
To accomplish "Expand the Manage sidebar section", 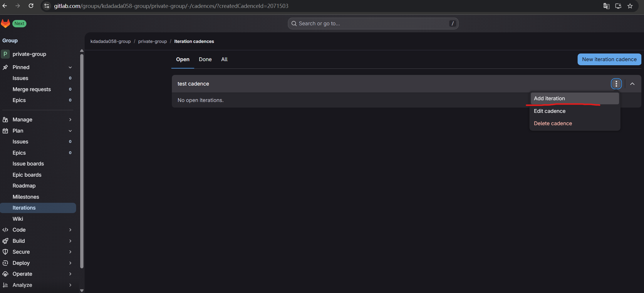I will coord(70,120).
